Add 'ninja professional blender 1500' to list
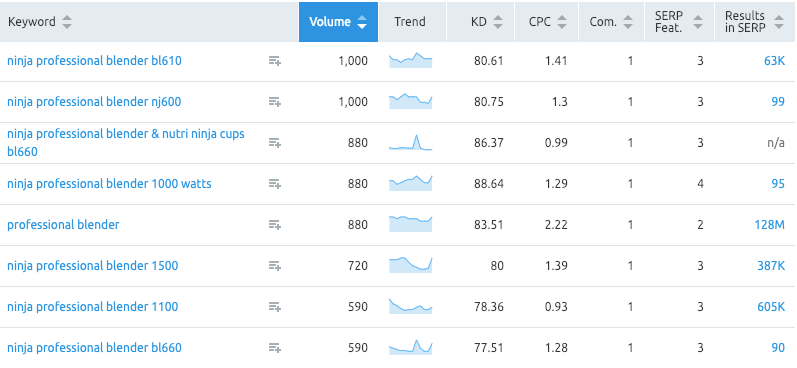The image size is (797, 368). point(274,266)
